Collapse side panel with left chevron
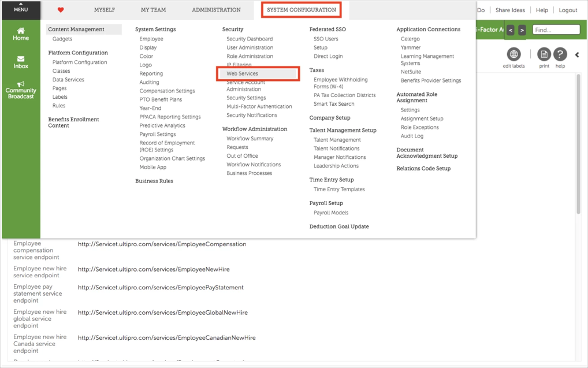The image size is (588, 368). 577,55
